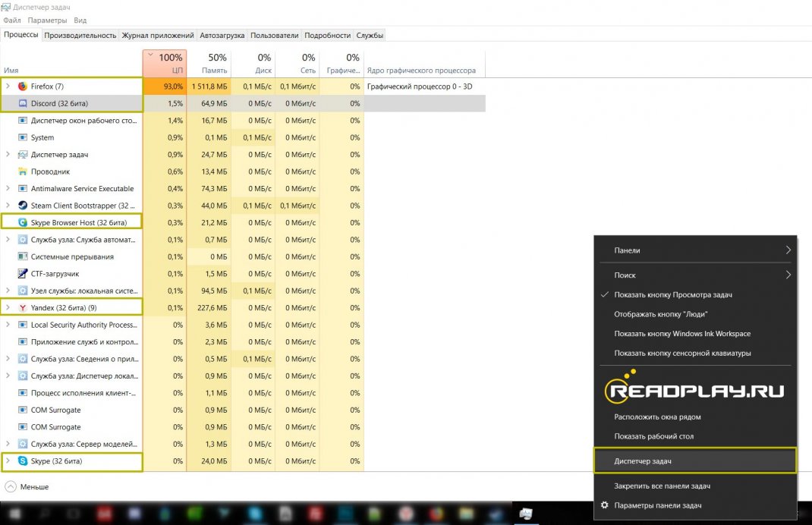Viewport: 812px width, 525px height.
Task: Click the Служба узла: Сведения о приложении icon
Action: pos(22,359)
